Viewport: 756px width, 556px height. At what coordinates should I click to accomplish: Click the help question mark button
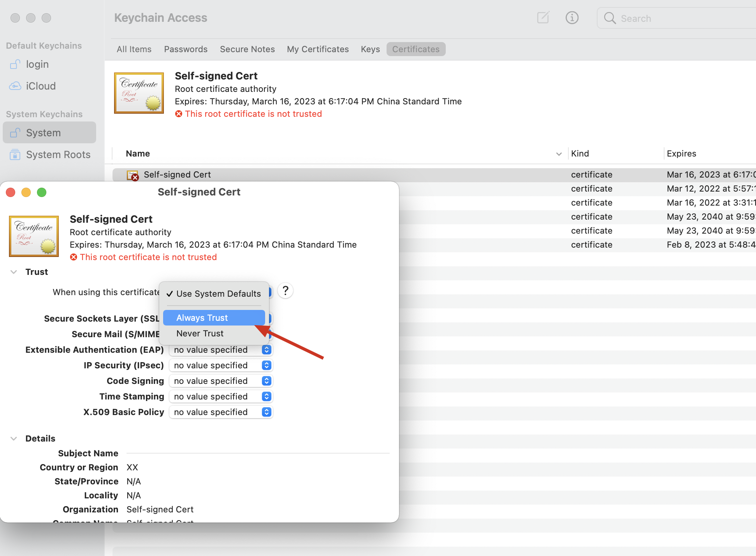point(285,291)
